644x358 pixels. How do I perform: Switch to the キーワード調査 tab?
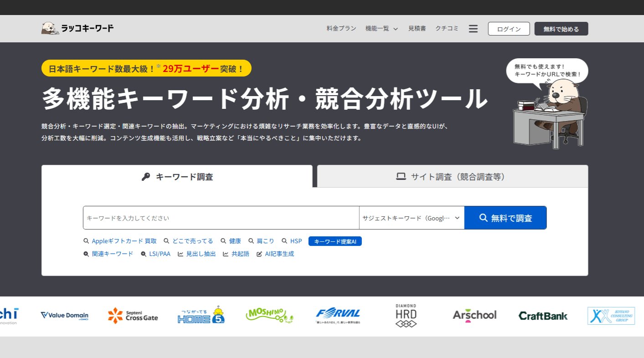pyautogui.click(x=177, y=176)
